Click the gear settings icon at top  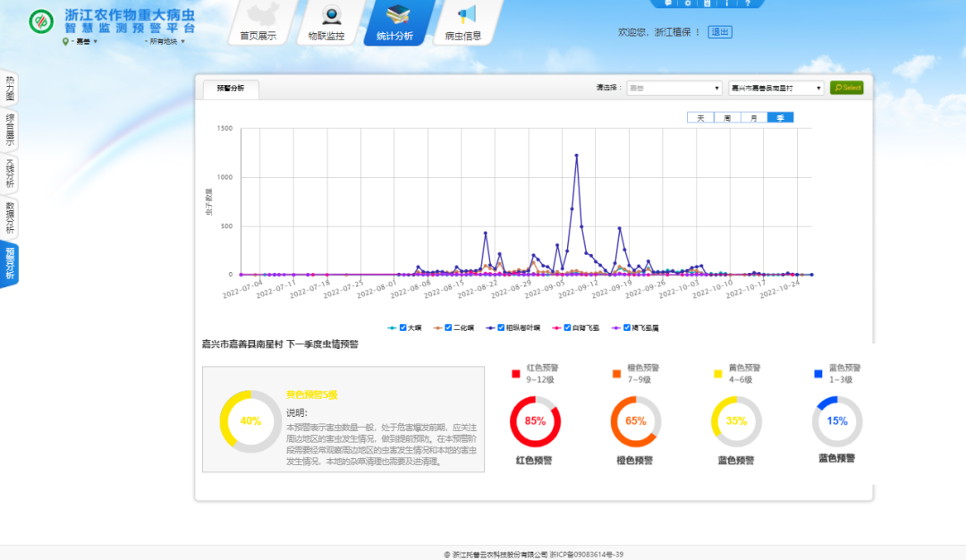[687, 3]
